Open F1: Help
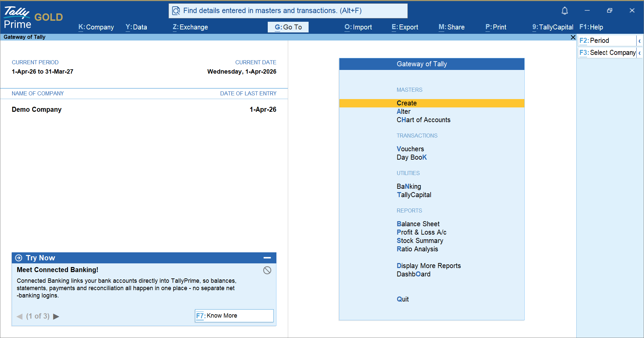The image size is (644, 338). (591, 27)
